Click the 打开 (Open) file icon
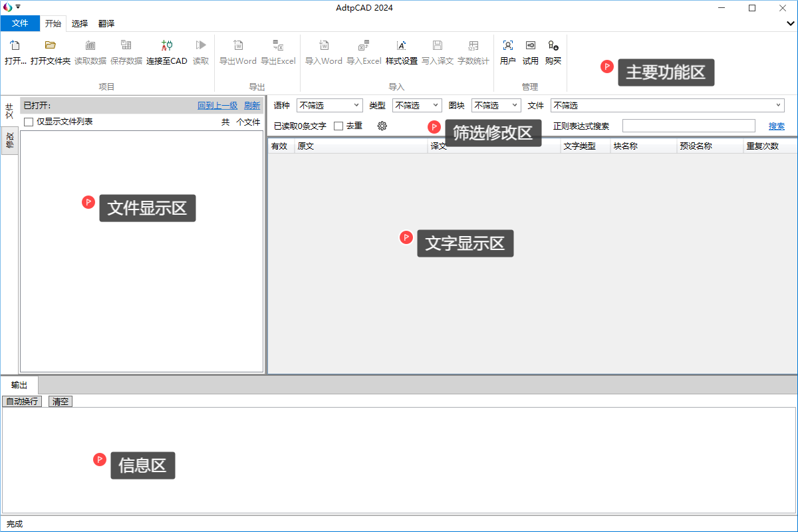This screenshot has height=532, width=798. click(15, 46)
